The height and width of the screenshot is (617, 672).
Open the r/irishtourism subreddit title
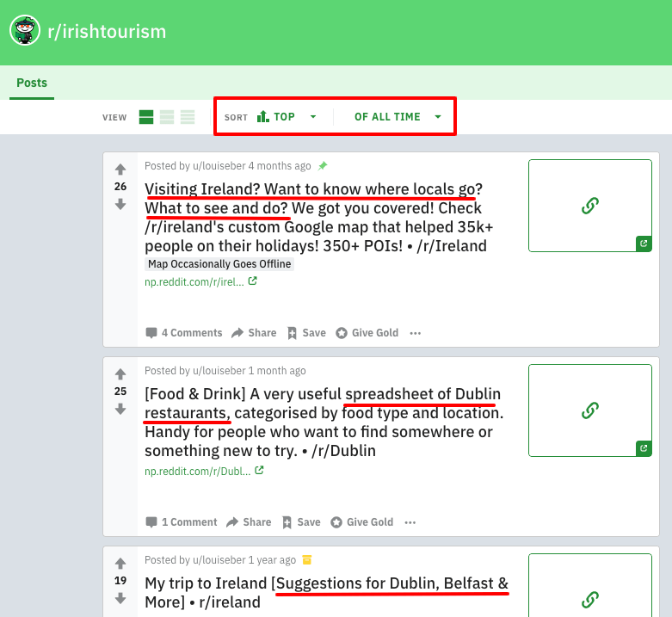(107, 31)
